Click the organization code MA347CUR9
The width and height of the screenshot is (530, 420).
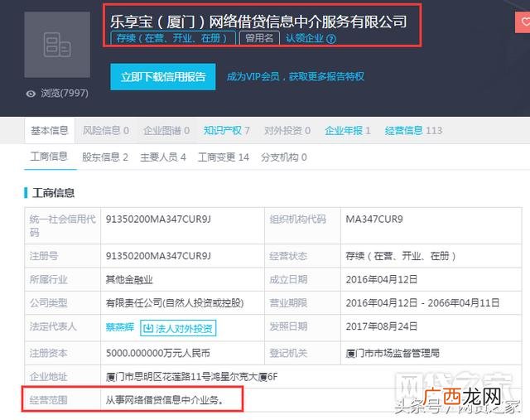point(374,220)
